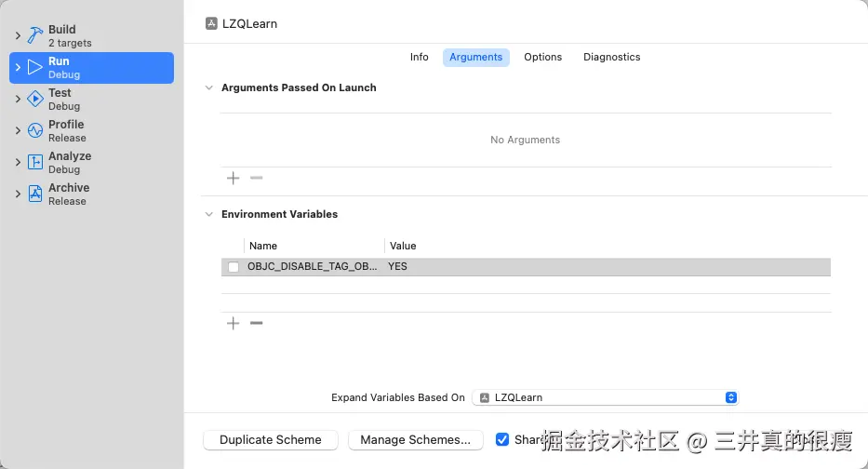Switch to the Info tab

tap(419, 57)
